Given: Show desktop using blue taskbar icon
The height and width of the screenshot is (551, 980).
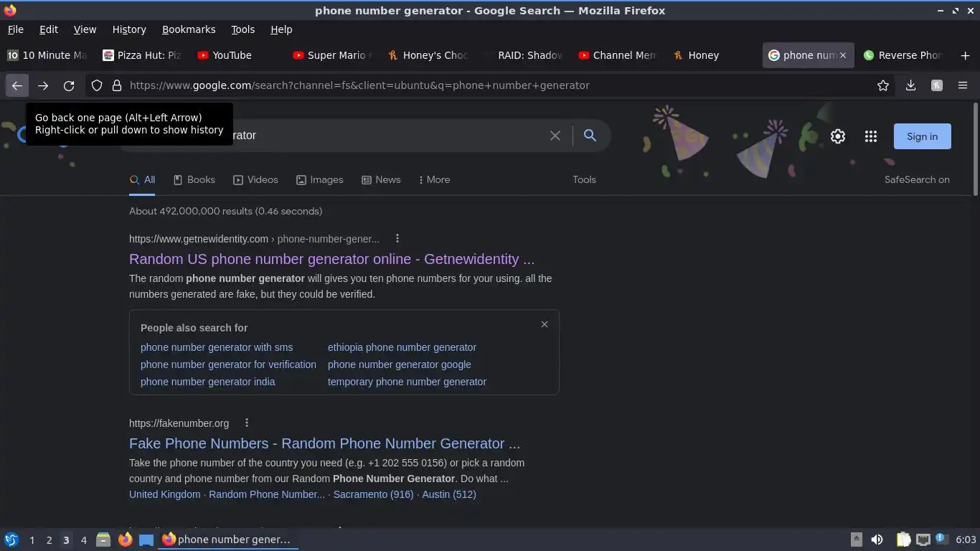Looking at the screenshot, I should coord(146,540).
